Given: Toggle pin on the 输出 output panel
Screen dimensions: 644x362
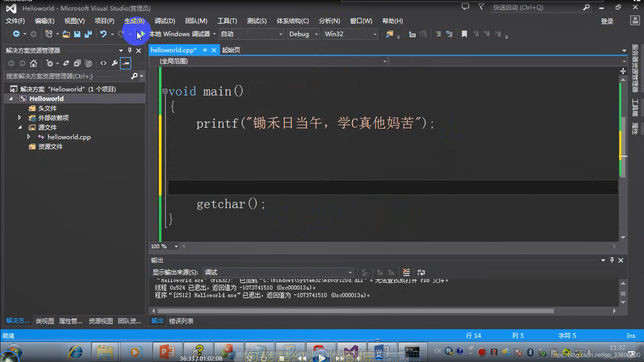Looking at the screenshot, I should (x=611, y=260).
